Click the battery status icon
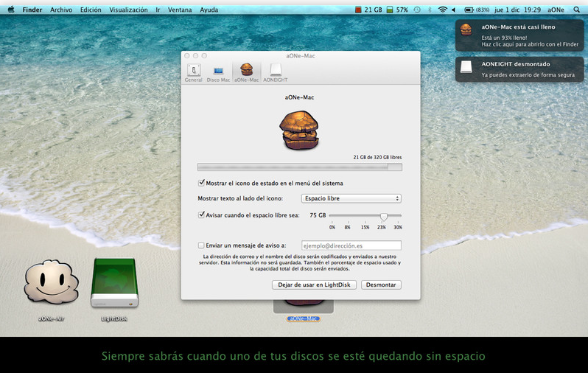The image size is (588, 373). (469, 10)
